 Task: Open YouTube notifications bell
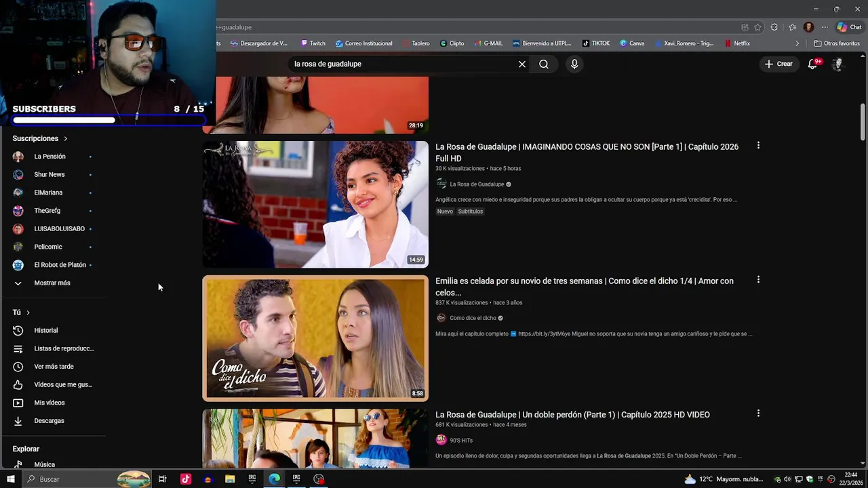pyautogui.click(x=812, y=64)
